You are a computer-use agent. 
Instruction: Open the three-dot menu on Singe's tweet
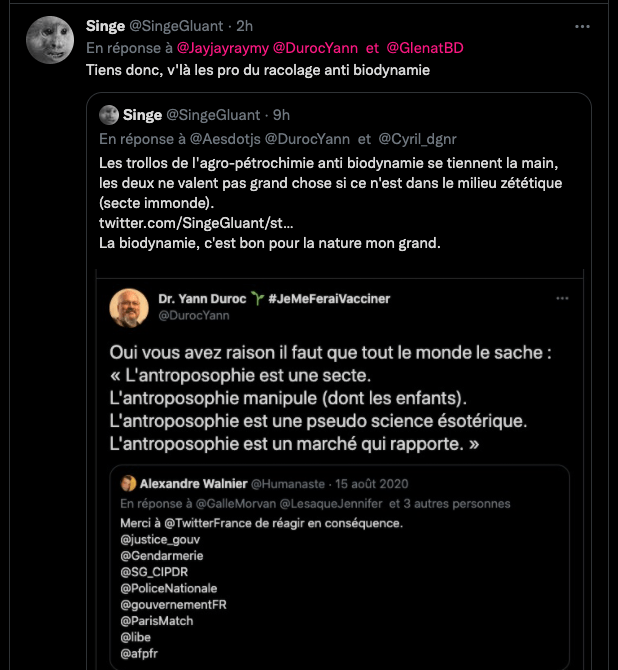point(581,26)
